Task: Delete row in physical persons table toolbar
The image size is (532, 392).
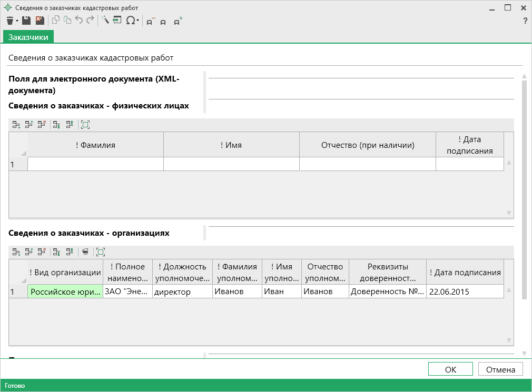Action: coord(42,125)
